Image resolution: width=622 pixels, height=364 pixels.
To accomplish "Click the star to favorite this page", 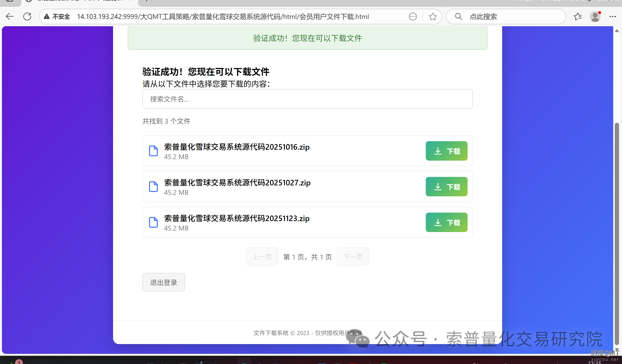I will pyautogui.click(x=432, y=17).
